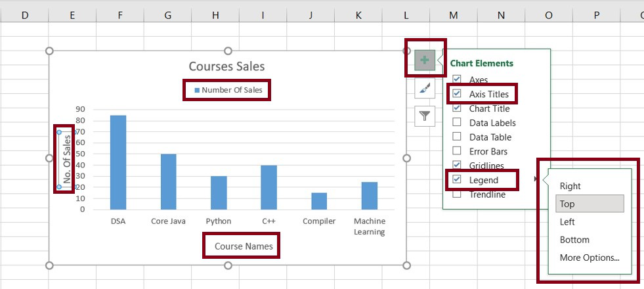Click the Chart Elements plus button
The width and height of the screenshot is (644, 289).
click(x=425, y=60)
